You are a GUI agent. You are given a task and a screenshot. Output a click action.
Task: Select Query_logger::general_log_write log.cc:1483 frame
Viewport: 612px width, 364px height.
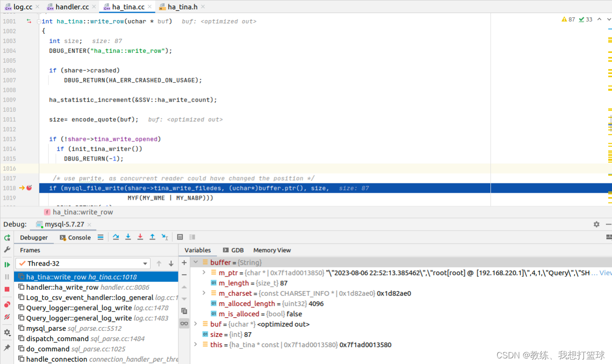[x=96, y=318]
